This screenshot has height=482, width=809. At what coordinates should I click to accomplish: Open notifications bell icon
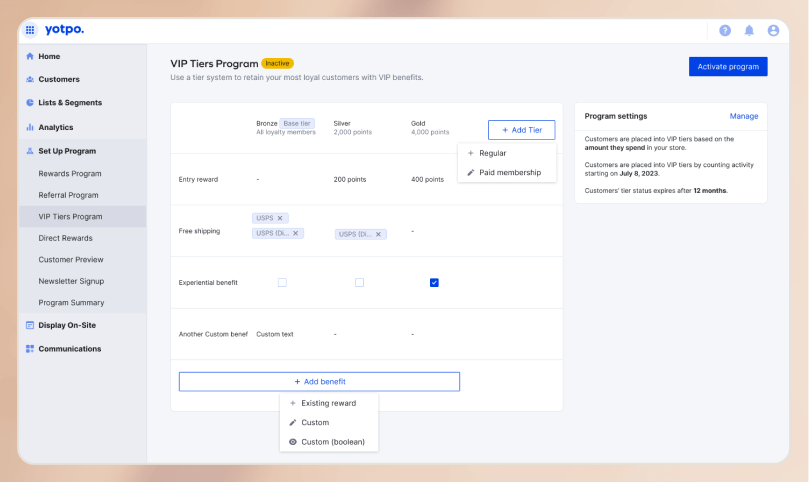coord(749,31)
